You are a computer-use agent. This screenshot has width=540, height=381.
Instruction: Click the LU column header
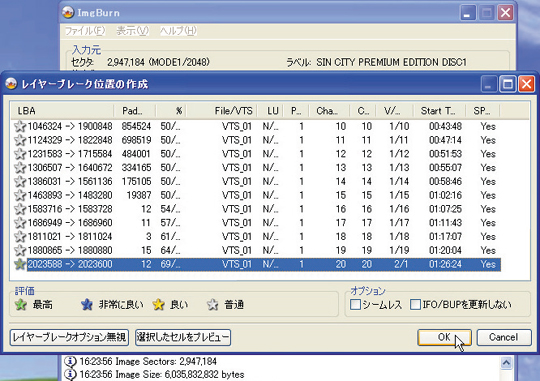coord(270,111)
